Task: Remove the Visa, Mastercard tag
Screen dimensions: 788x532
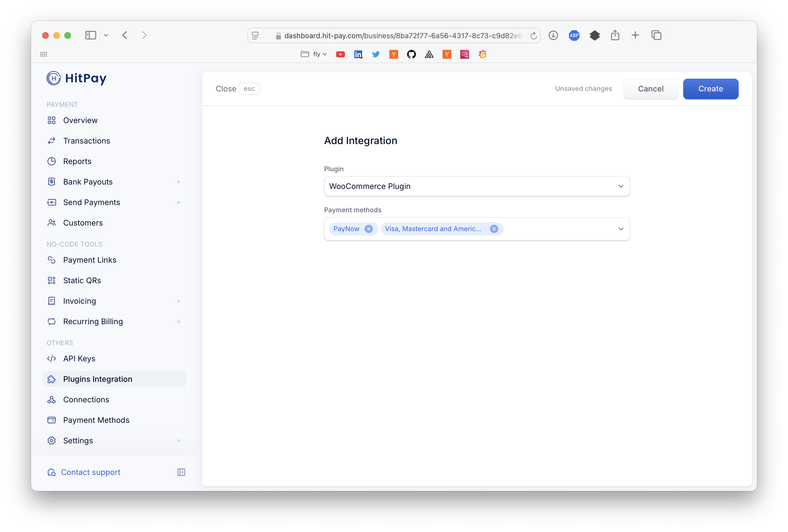Action: point(494,229)
